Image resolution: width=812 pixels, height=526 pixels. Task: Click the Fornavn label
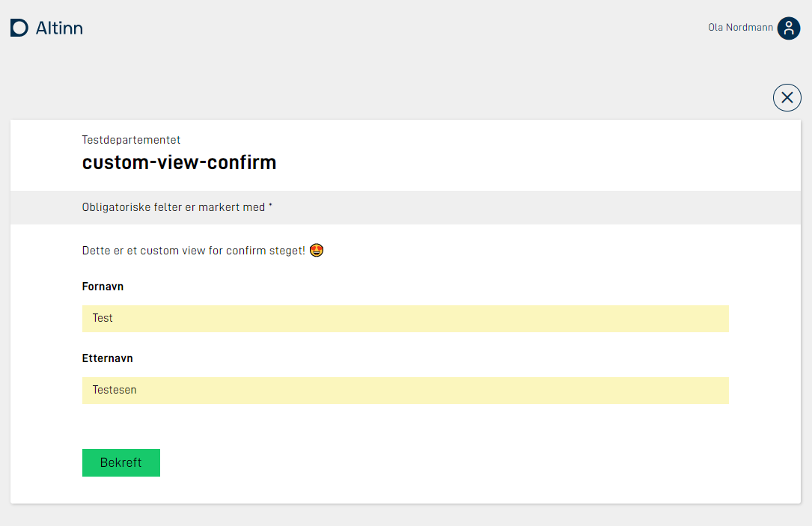click(103, 287)
